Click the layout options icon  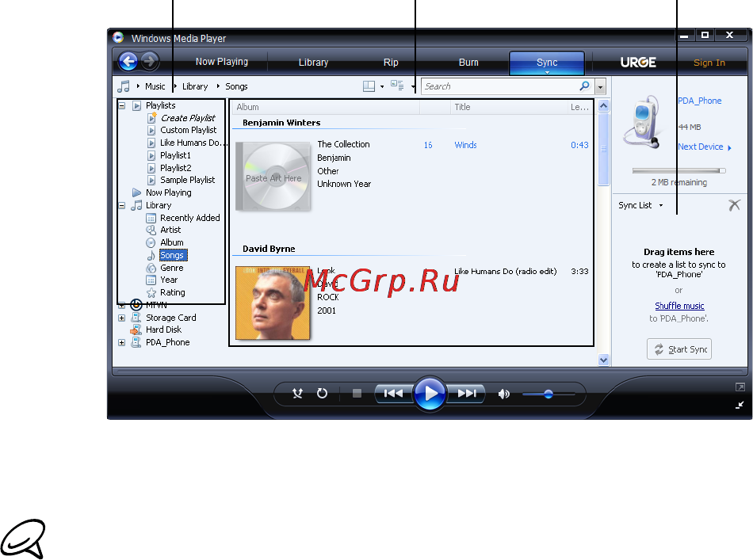369,86
